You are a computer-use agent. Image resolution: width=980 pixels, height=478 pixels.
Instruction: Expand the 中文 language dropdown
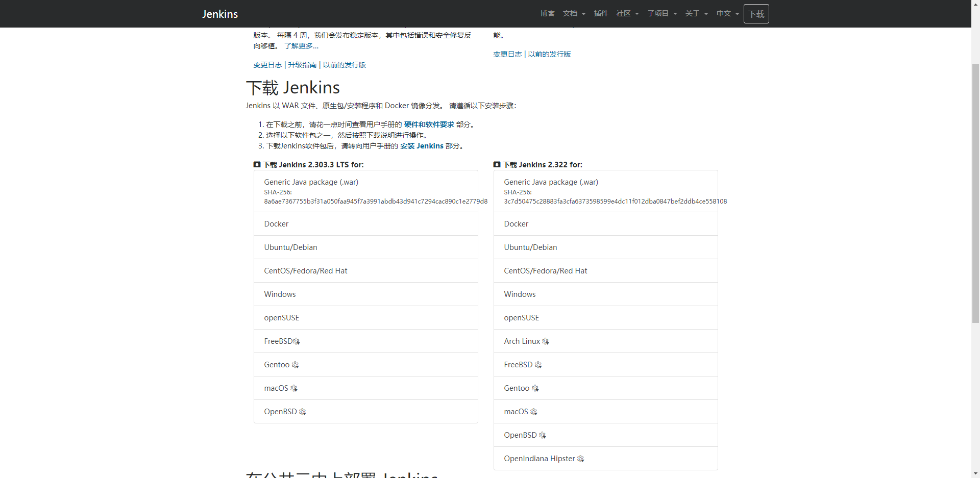(x=727, y=14)
